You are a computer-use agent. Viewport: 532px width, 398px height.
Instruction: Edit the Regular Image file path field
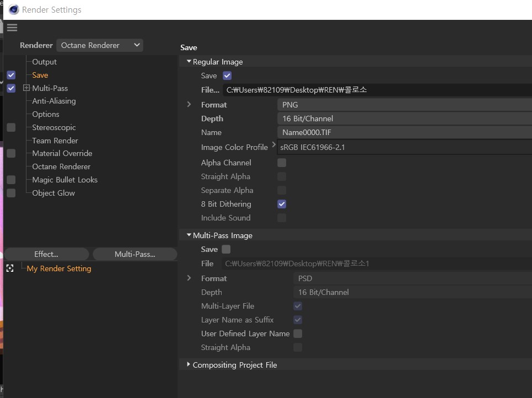tap(377, 90)
